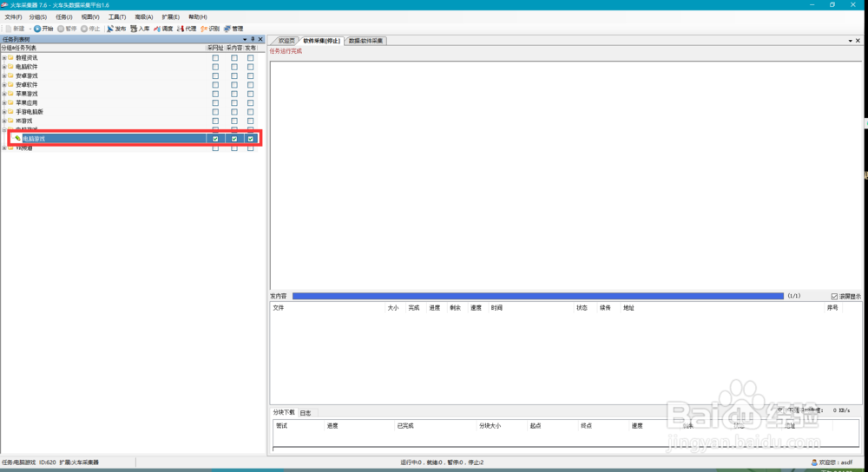Check 采网址 checkbox for 苹果游戏 group
The height and width of the screenshot is (472, 868).
215,94
